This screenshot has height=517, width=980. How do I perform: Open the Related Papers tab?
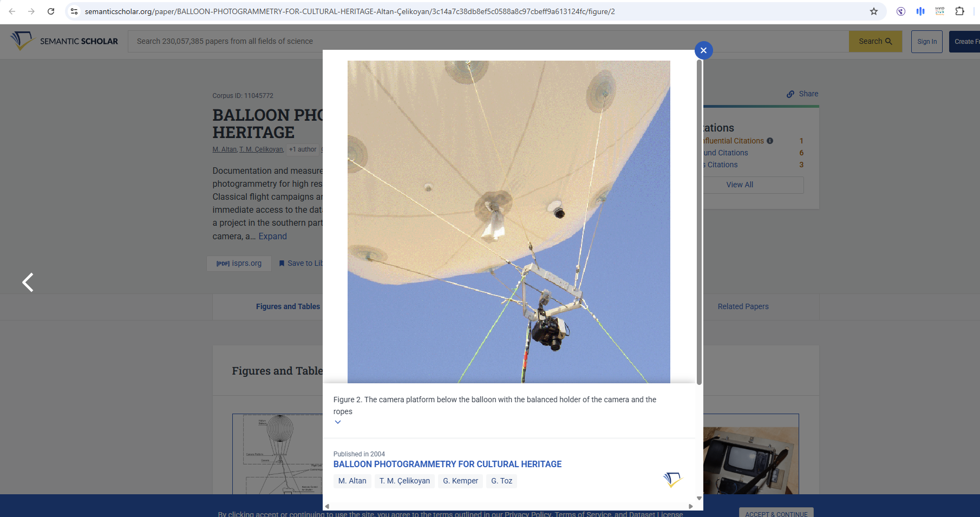click(743, 306)
